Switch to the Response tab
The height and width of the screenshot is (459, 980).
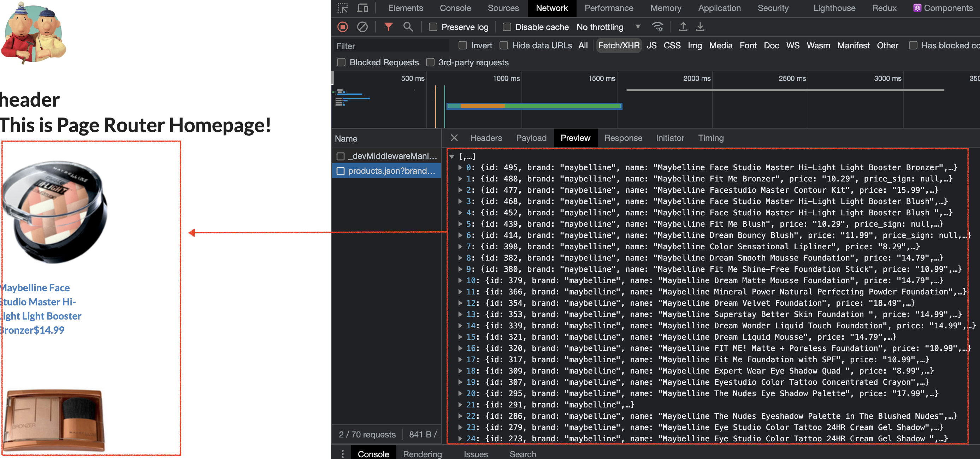pyautogui.click(x=623, y=138)
